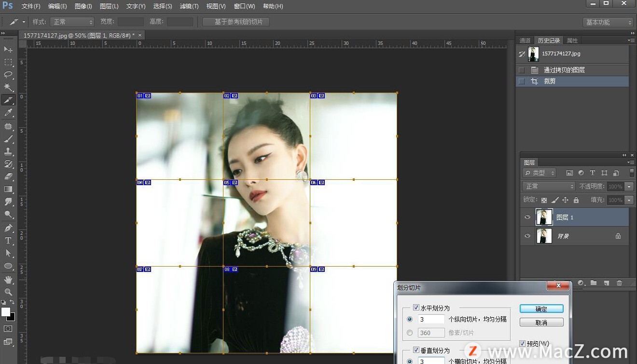Click 确定 button in 划分切片 dialog
Viewport: 637px width, 364px height.
(x=541, y=309)
